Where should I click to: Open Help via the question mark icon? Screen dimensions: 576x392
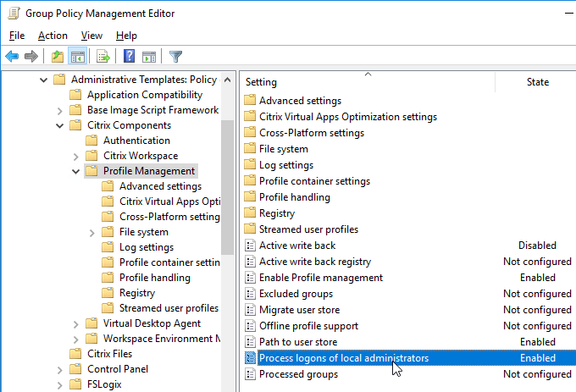[x=129, y=56]
